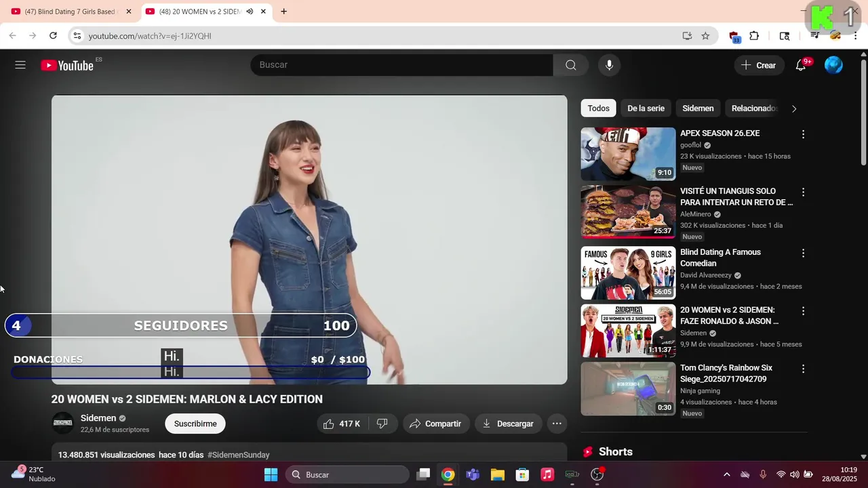Click in the YouTube Buscar search field
Viewport: 868px width, 488px height.
point(401,65)
